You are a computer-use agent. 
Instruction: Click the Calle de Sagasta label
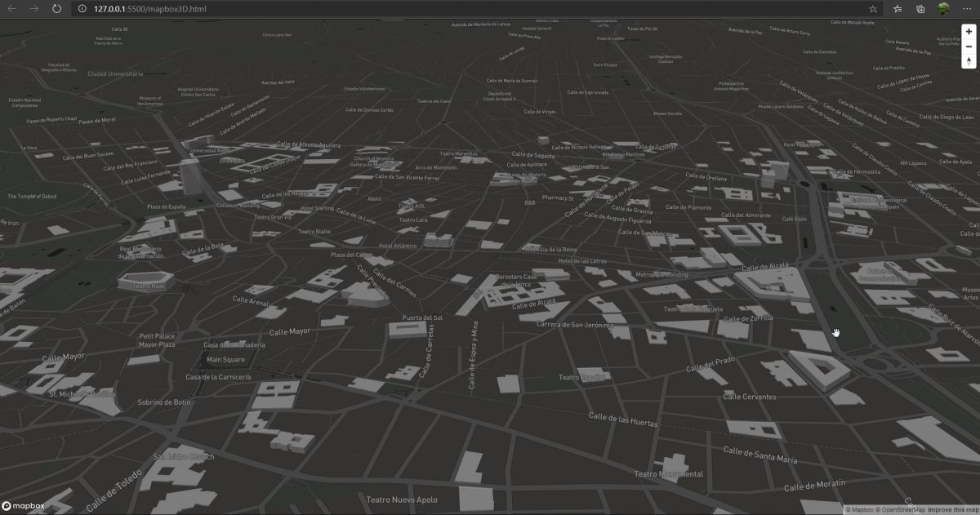coord(533,155)
